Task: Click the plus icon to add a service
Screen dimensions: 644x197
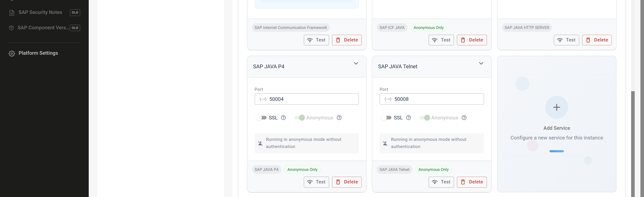Action: (x=557, y=107)
